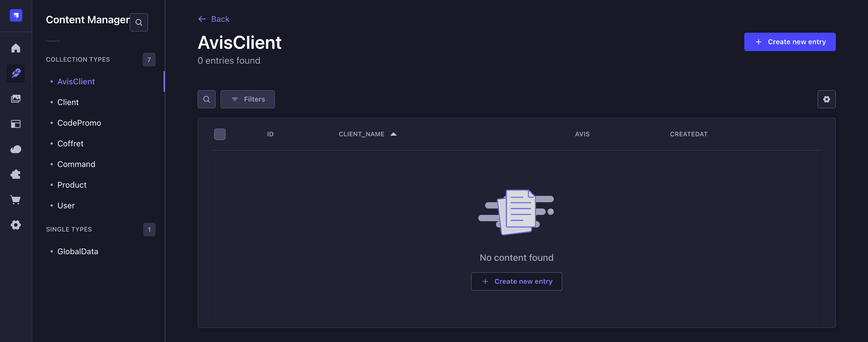Click the Back link

tap(214, 19)
